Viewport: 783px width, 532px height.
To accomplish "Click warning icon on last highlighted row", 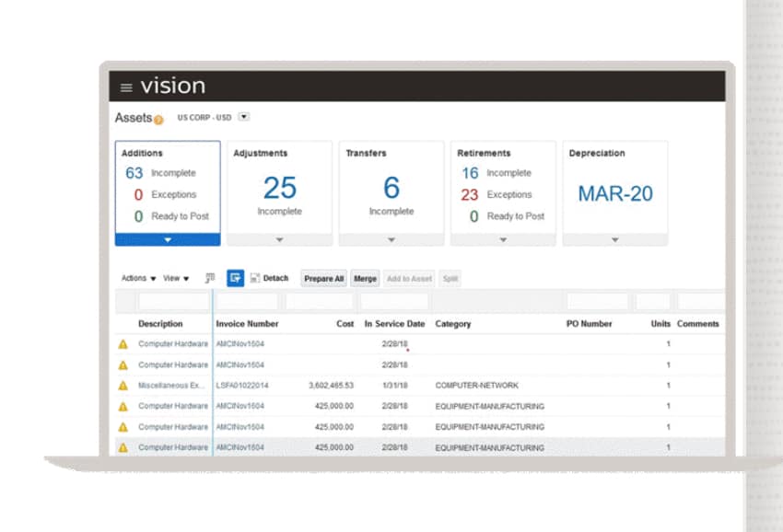I will coord(123,448).
